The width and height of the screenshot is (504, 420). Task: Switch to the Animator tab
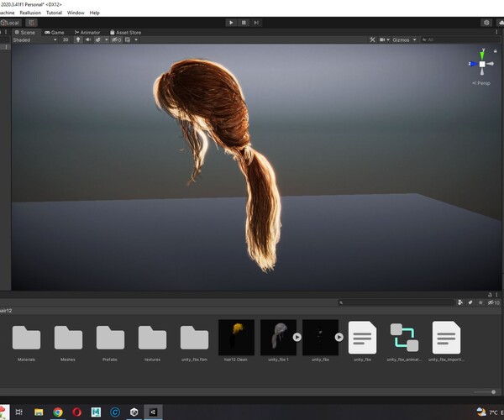click(87, 33)
